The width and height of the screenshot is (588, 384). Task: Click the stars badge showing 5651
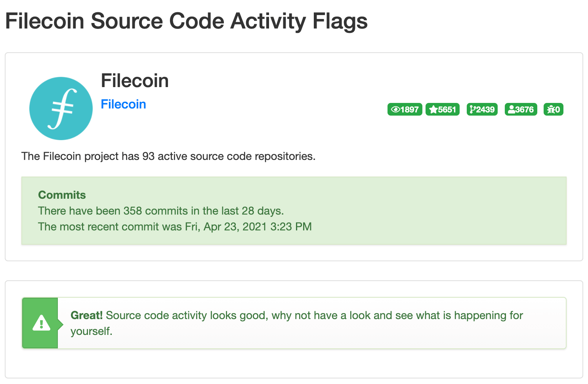443,109
